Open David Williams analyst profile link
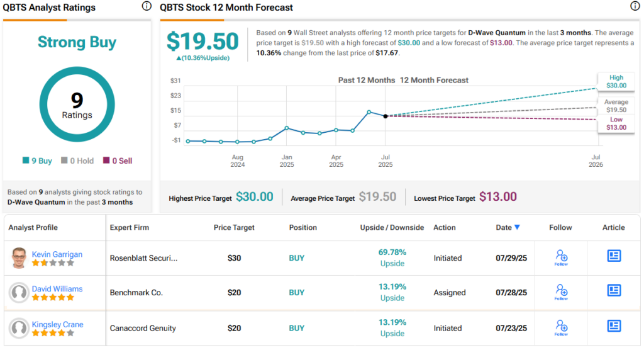644x350 pixels. click(57, 289)
